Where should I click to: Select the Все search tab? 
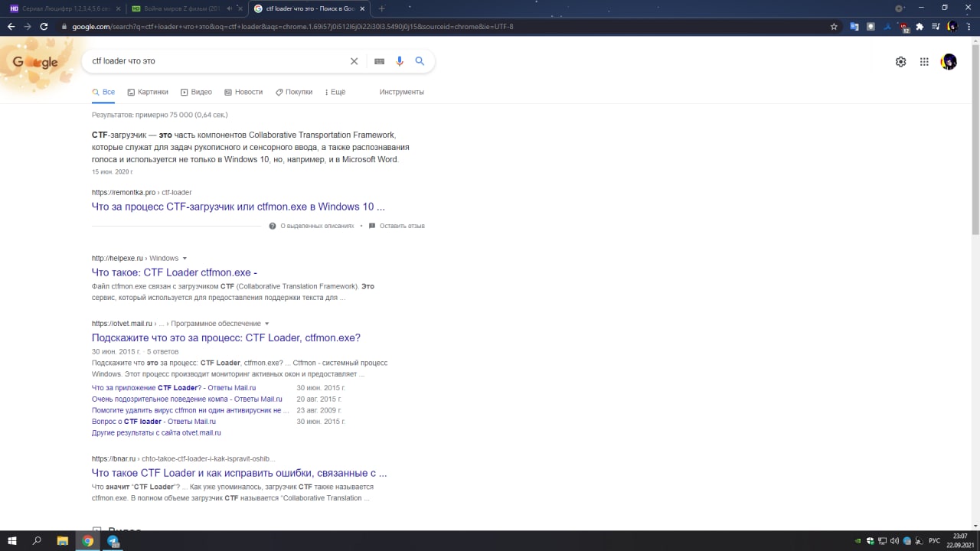103,92
